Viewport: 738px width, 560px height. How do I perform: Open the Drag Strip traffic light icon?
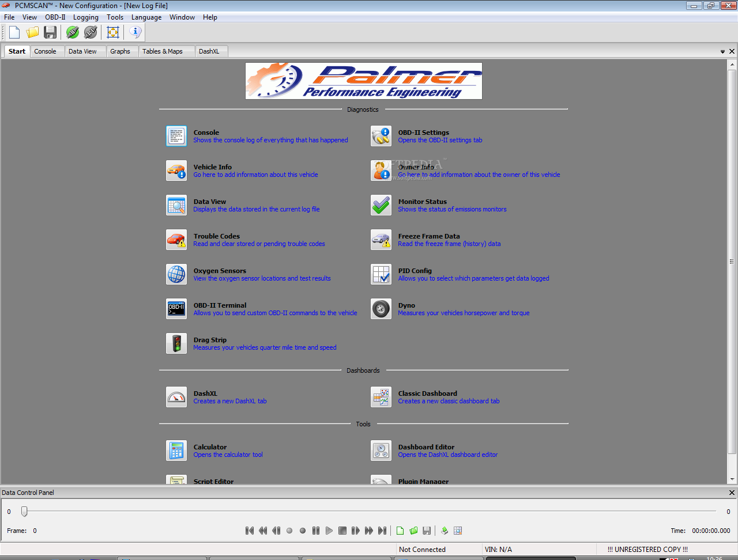[176, 343]
